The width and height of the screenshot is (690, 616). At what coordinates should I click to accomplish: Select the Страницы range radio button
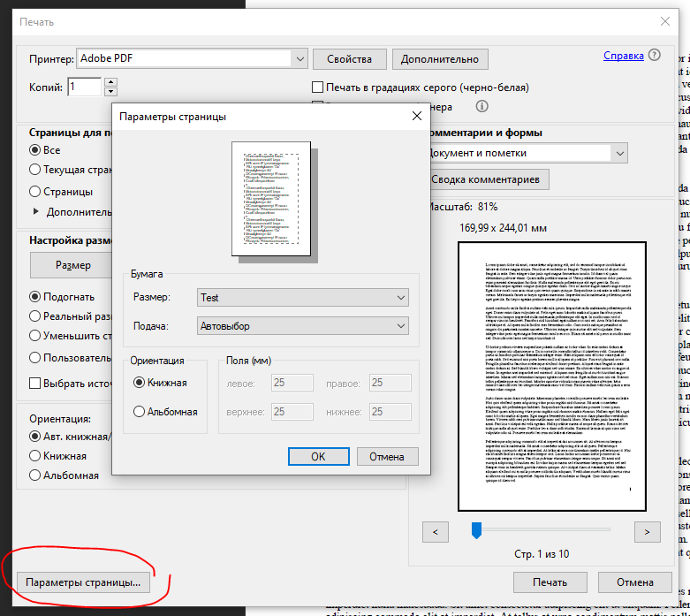pyautogui.click(x=34, y=192)
